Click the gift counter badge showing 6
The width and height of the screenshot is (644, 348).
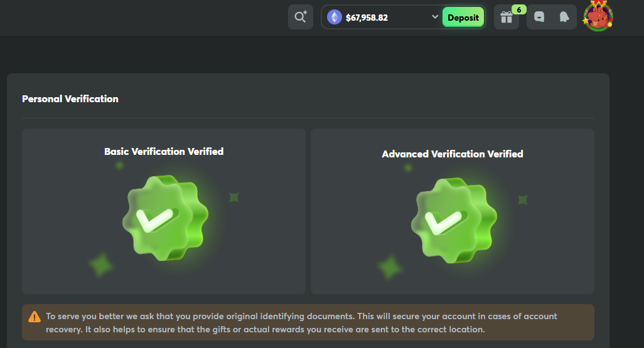coord(519,10)
